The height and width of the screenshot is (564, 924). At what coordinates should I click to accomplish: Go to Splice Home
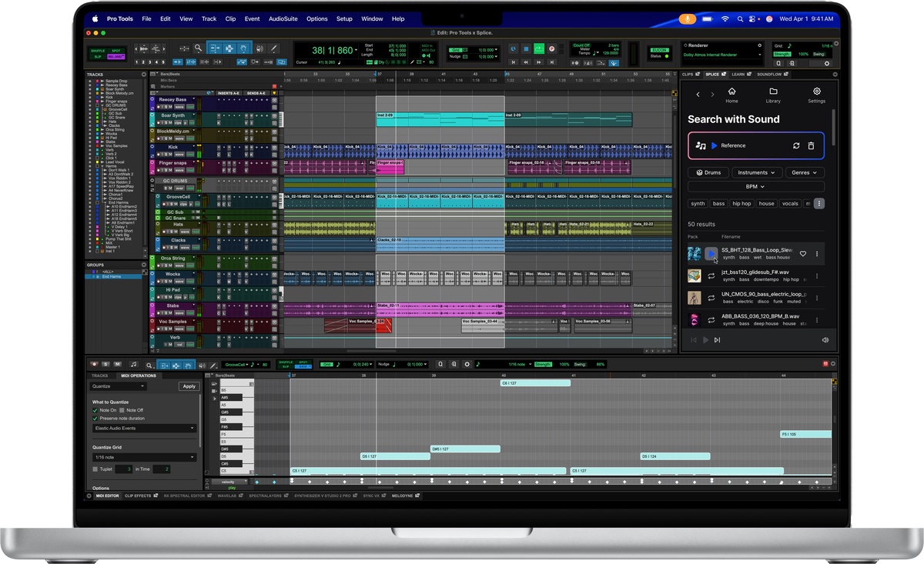point(731,95)
